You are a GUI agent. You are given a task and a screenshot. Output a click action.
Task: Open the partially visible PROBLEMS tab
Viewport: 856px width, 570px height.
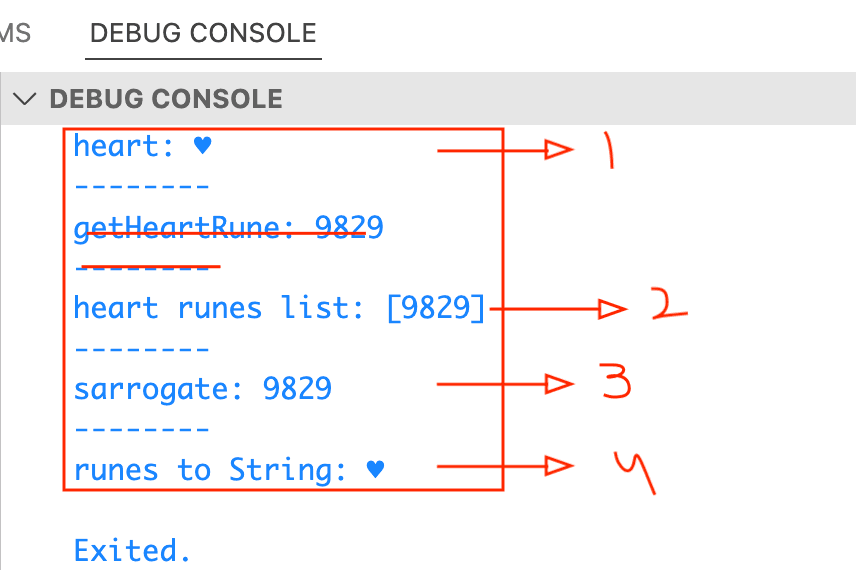[x=15, y=33]
